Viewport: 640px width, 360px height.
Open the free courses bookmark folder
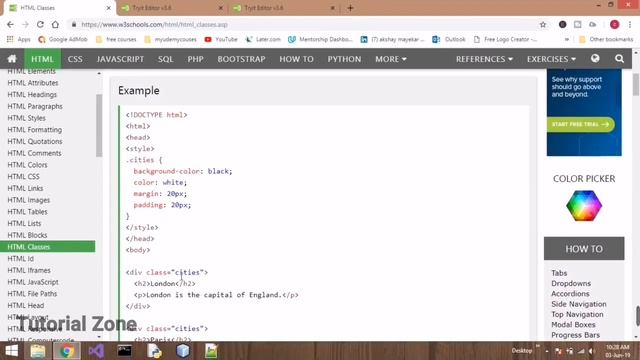click(x=116, y=39)
